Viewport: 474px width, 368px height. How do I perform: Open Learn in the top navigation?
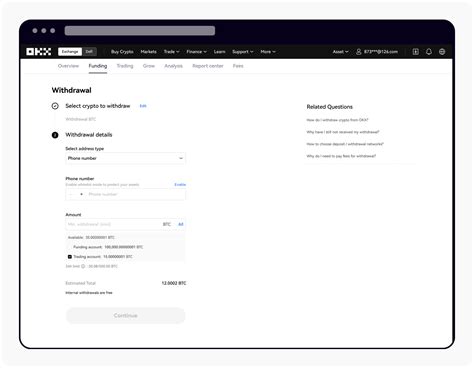tap(219, 52)
